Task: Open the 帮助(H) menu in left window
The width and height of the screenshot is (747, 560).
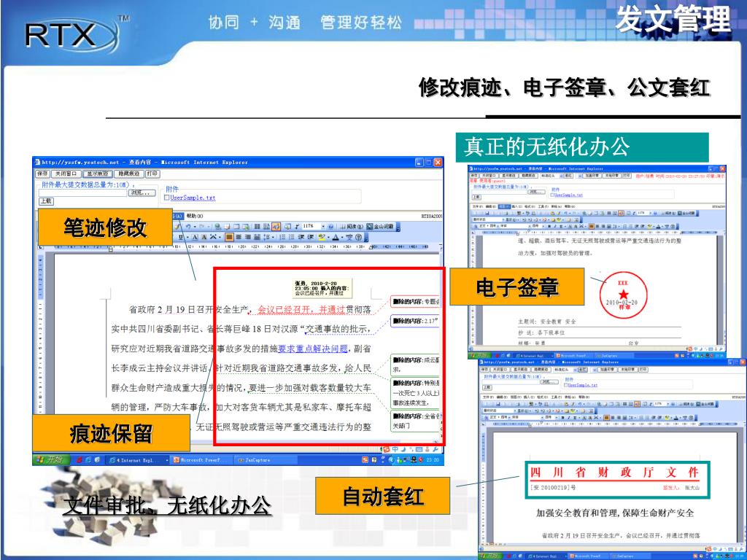Action: (194, 216)
